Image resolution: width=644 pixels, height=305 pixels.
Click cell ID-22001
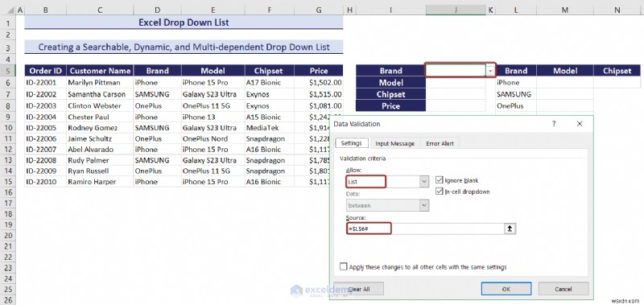(x=45, y=83)
